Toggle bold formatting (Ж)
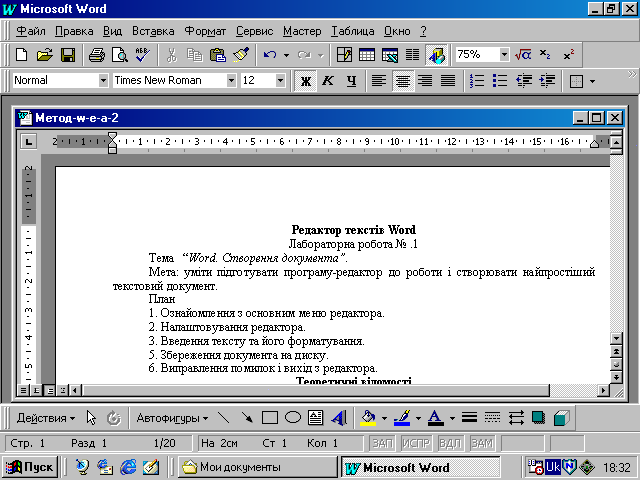Screen dimensions: 640x480 coord(305,81)
